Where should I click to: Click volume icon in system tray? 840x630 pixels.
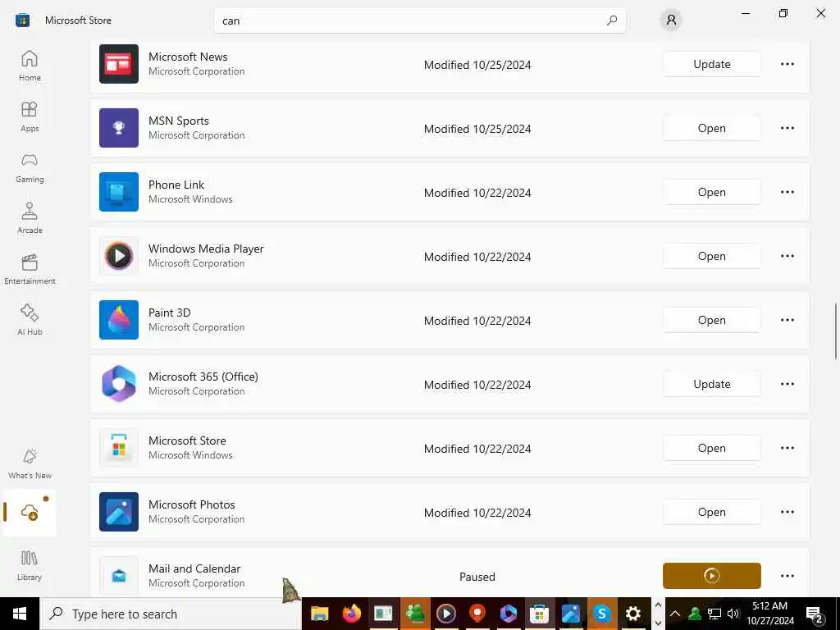[733, 614]
